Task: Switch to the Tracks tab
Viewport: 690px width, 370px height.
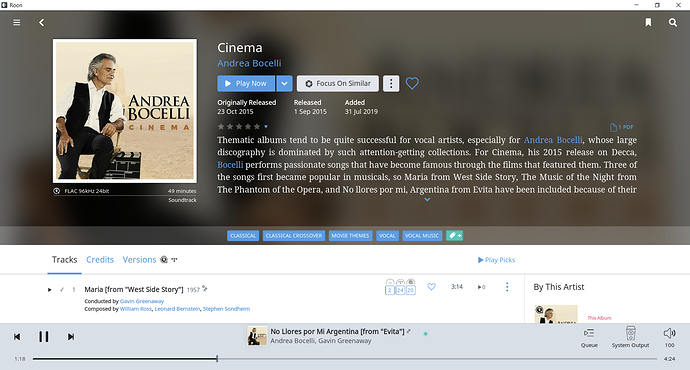Action: [64, 260]
